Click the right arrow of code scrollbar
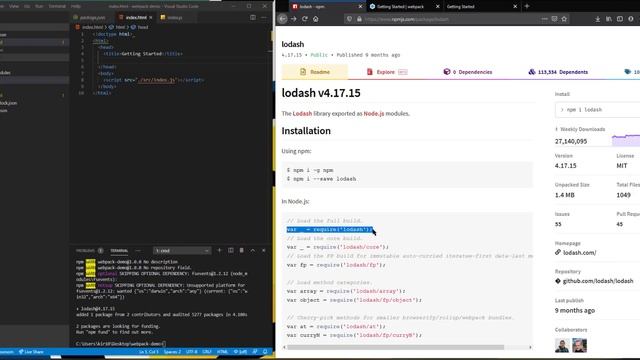The width and height of the screenshot is (640, 360). coord(530,347)
